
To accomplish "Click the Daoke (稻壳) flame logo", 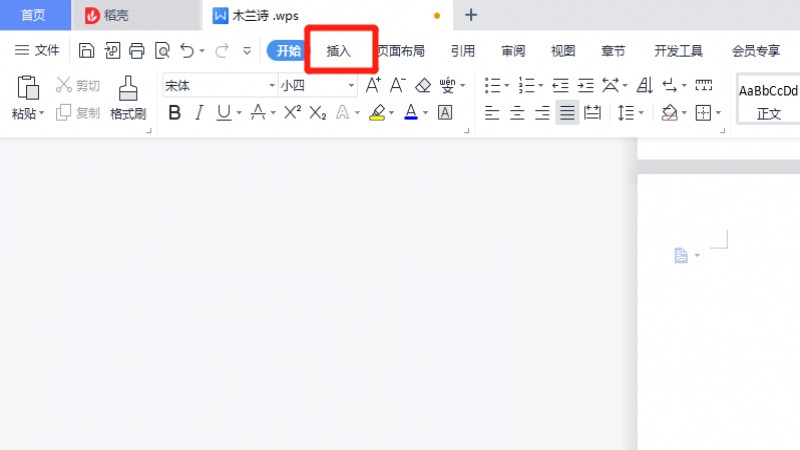I will [92, 16].
